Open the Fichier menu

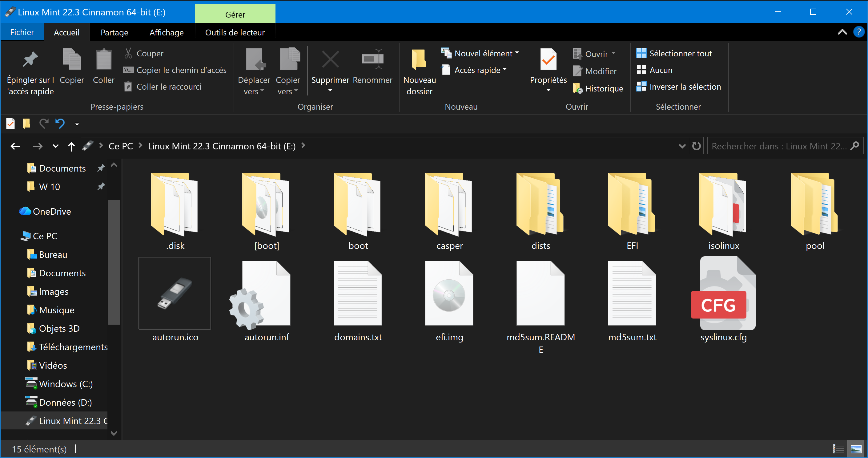22,32
